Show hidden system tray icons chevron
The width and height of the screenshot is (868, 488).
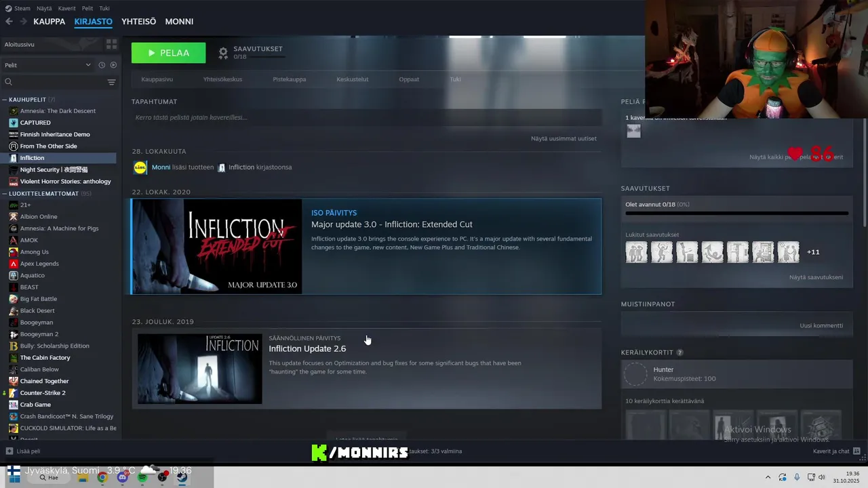[x=768, y=477]
